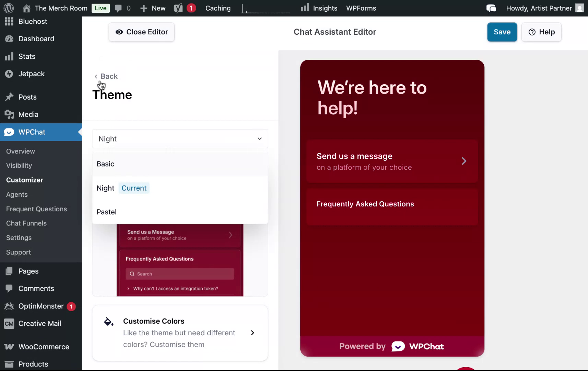Viewport: 588px width, 371px height.
Task: Open the Night theme selector dropdown
Action: [180, 139]
